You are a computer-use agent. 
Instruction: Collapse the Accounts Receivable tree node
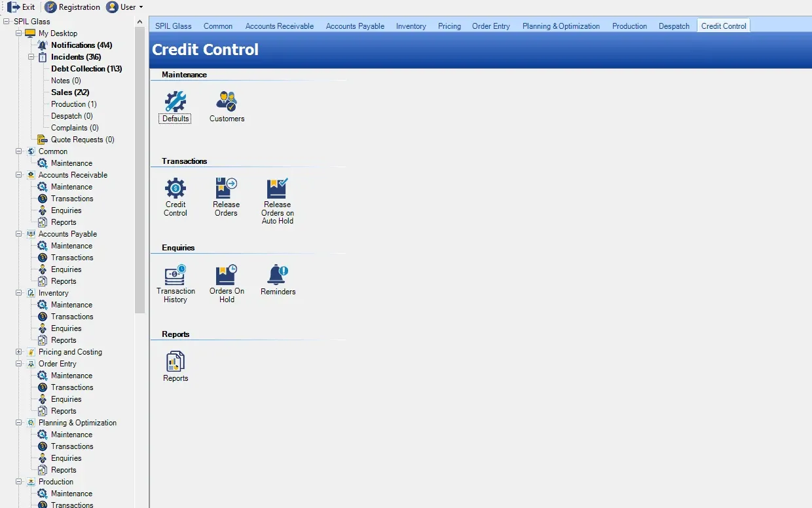coord(19,175)
